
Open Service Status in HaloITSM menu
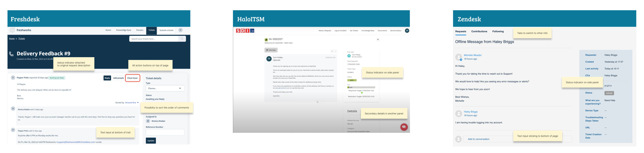(396, 31)
